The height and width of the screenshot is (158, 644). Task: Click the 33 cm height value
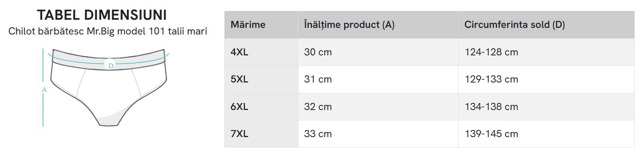[318, 134]
